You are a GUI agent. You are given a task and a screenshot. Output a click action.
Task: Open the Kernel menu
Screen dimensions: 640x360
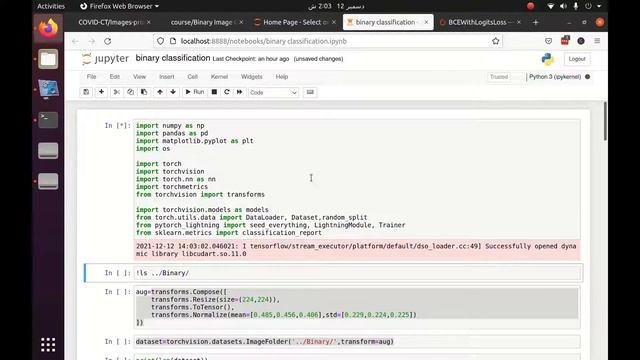coord(219,77)
